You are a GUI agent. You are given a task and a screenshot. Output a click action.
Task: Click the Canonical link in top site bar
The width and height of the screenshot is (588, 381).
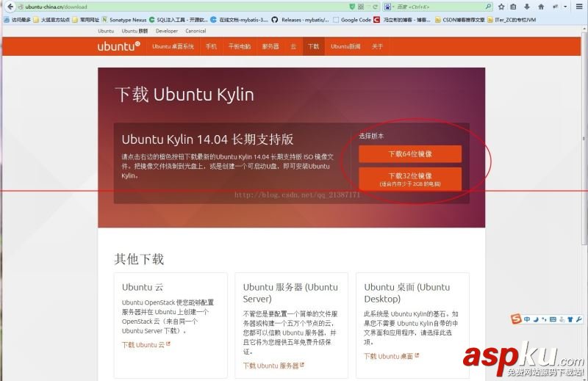coord(196,31)
